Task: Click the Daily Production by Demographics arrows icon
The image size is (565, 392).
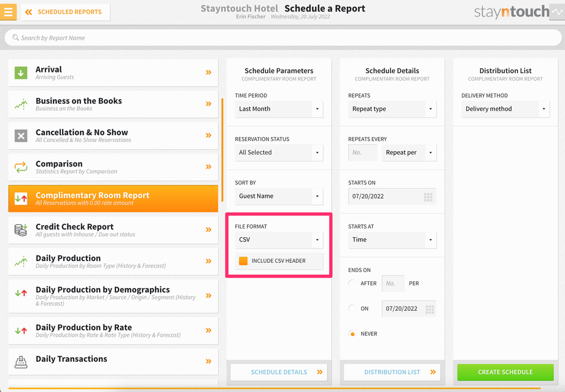Action: 21,293
